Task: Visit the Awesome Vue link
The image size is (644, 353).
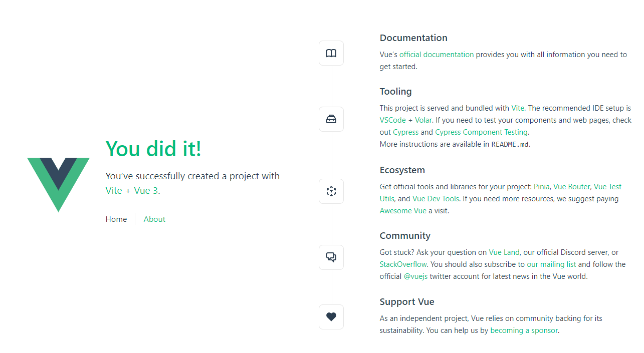Action: tap(403, 211)
